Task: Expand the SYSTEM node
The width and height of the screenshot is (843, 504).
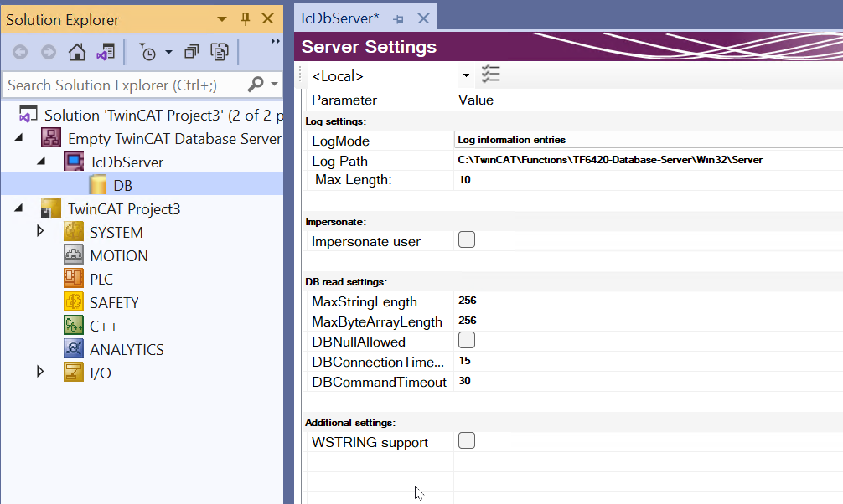Action: [x=40, y=231]
